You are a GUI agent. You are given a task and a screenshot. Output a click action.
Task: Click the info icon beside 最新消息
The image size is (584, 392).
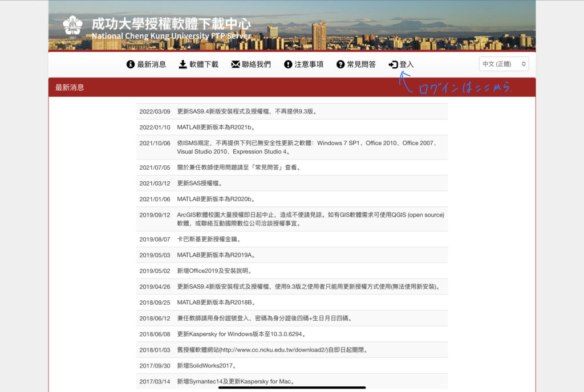130,64
